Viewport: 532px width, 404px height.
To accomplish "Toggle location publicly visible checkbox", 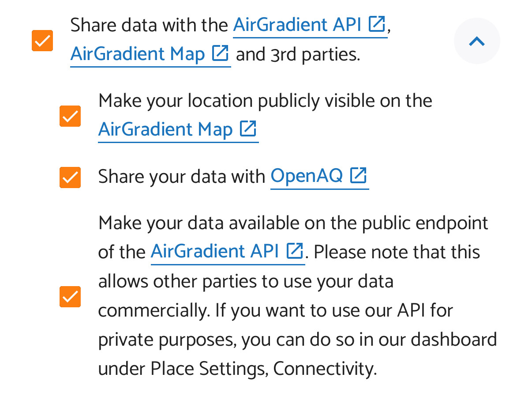I will click(x=70, y=116).
